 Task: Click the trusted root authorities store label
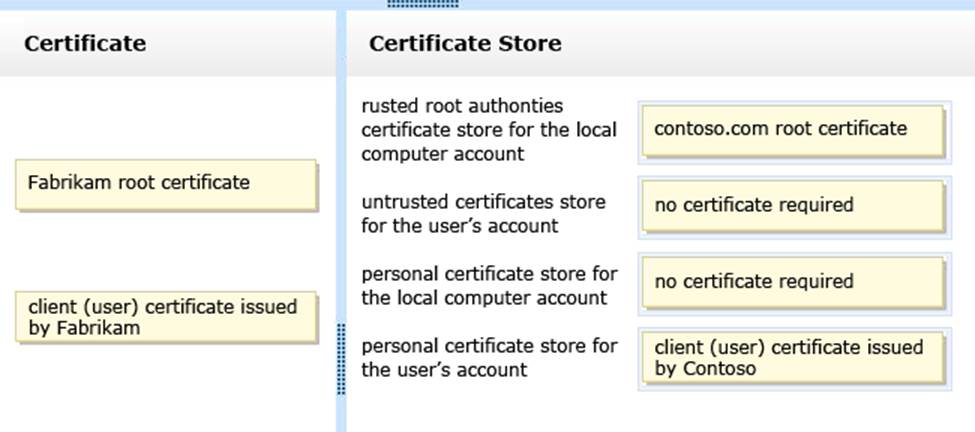pos(489,130)
